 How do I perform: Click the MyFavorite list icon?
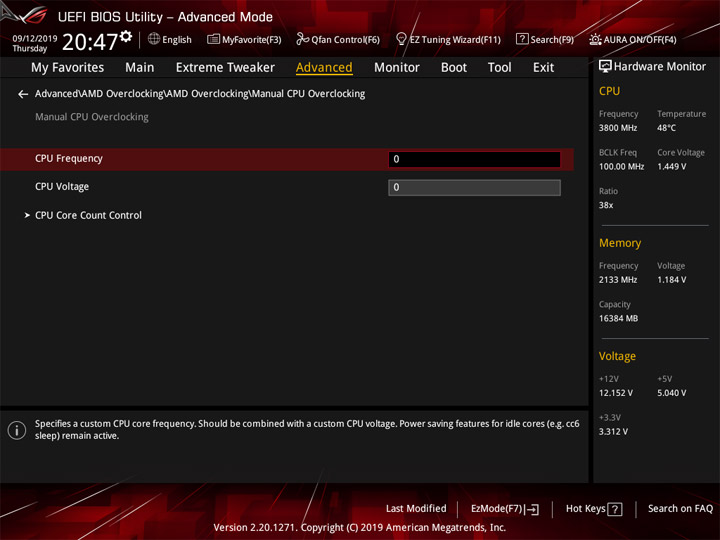(213, 39)
